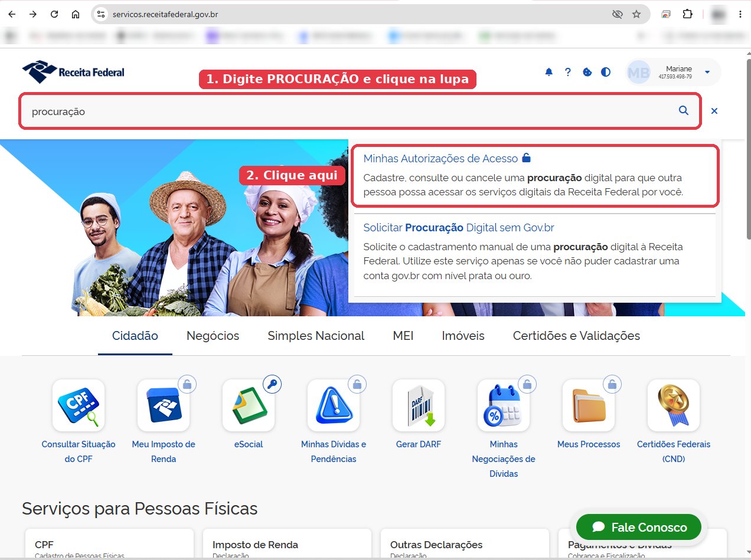Open Minhas Negociações de Dívidas icon

pos(504,405)
